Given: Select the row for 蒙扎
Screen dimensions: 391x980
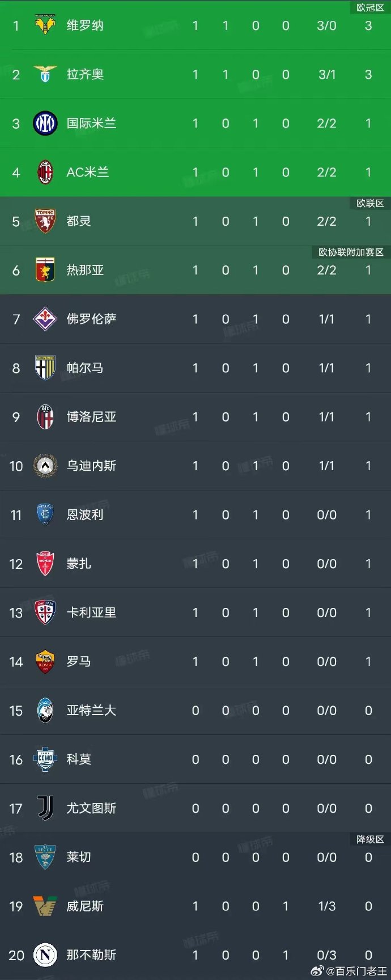Looking at the screenshot, I should 195,564.
